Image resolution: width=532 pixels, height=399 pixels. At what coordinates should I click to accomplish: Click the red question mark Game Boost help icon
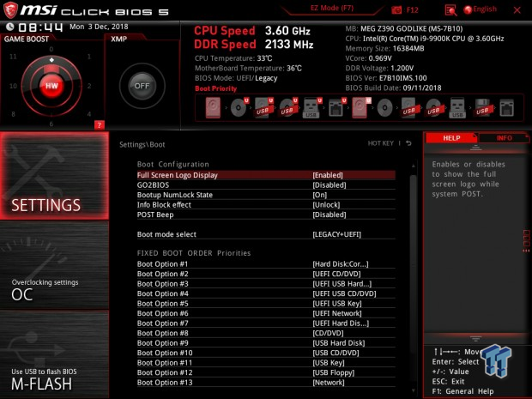(x=99, y=125)
